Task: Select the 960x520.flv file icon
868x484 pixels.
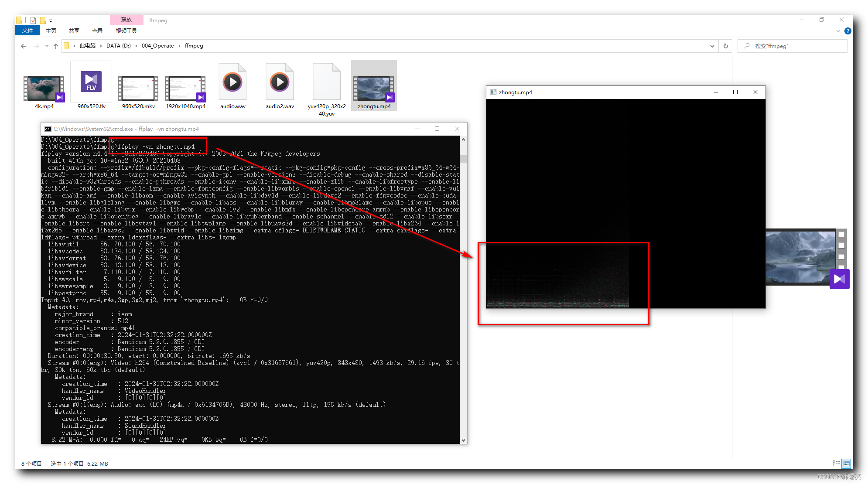Action: [x=91, y=82]
